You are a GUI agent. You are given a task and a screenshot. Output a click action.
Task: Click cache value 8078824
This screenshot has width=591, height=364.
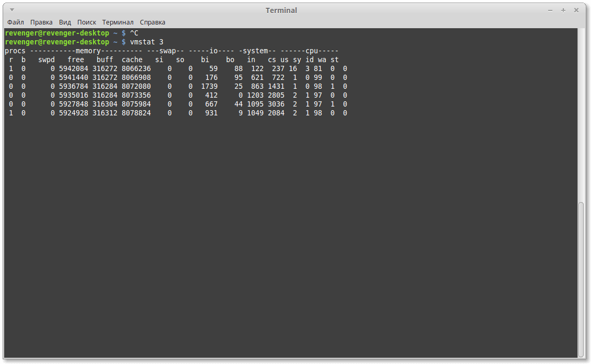pos(136,113)
